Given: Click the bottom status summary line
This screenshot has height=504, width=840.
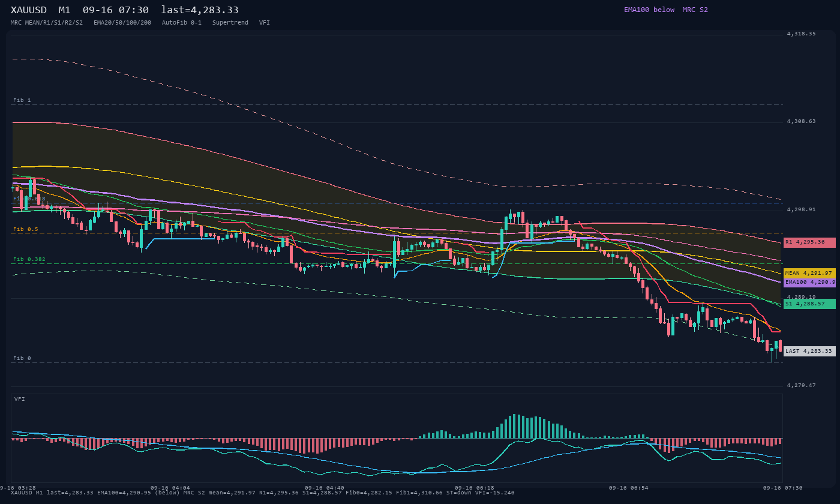Looking at the screenshot, I should 263,493.
